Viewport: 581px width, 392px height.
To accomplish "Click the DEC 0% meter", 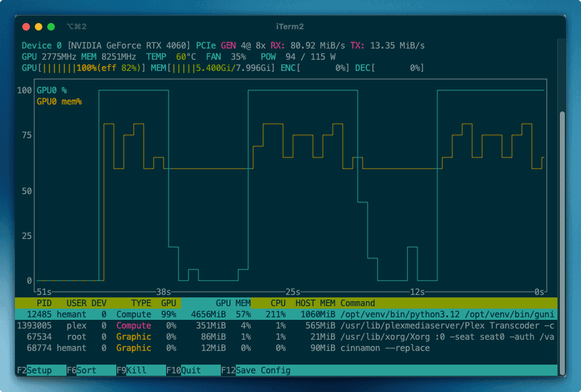I will coord(389,68).
